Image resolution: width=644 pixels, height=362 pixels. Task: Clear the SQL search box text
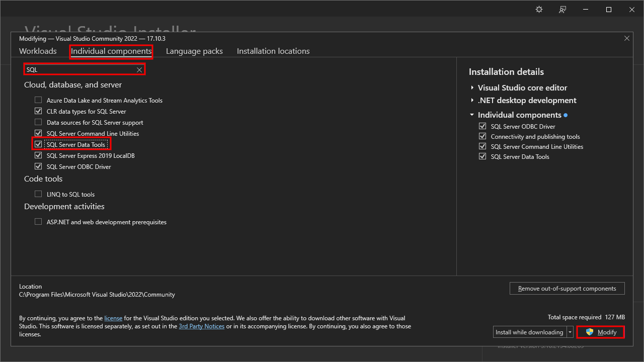[139, 70]
